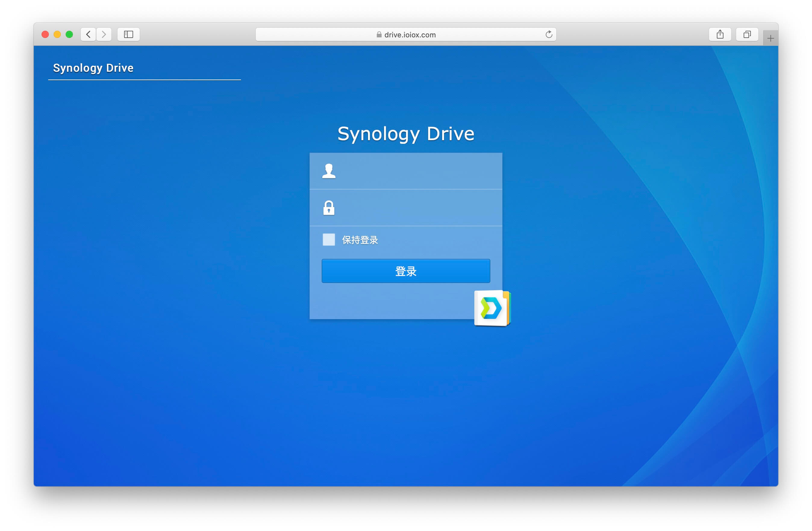The width and height of the screenshot is (812, 531).
Task: Click the 登录 login button
Action: [406, 271]
